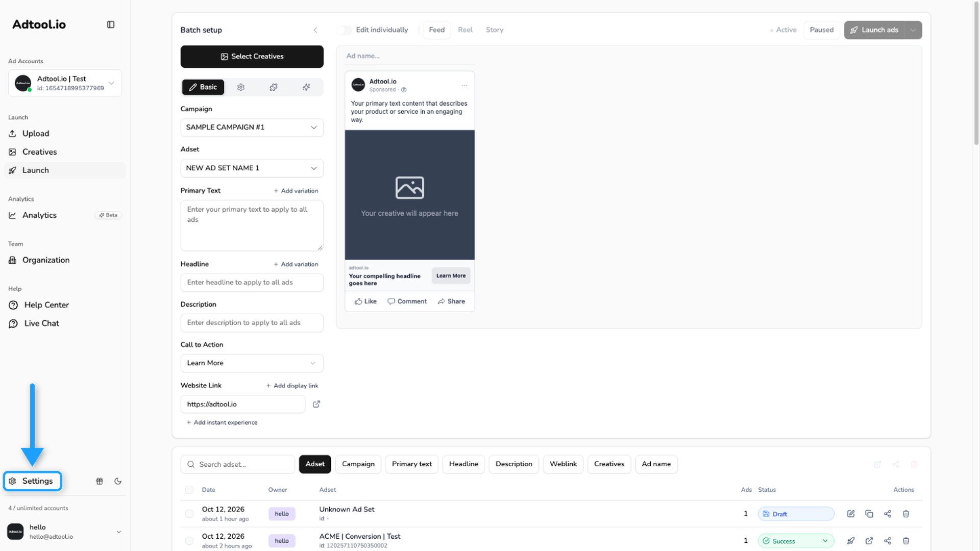Toggle dark mode moon icon
The width and height of the screenshot is (980, 551).
(x=118, y=481)
